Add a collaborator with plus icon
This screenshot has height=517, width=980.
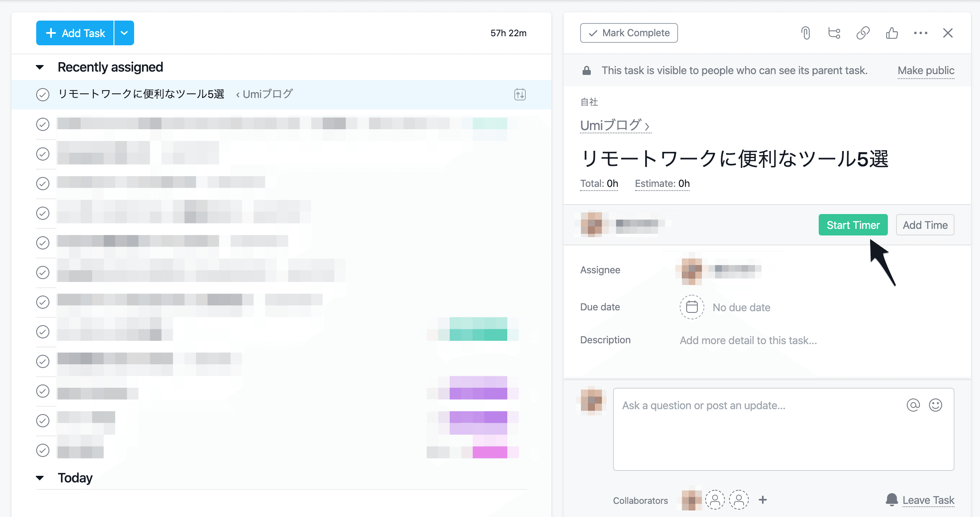(763, 500)
